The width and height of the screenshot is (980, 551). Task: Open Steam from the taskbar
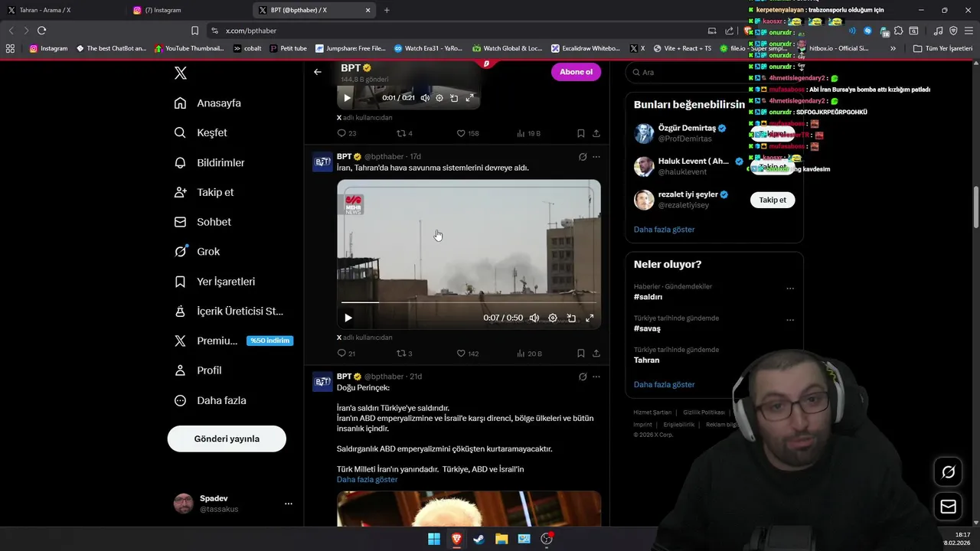479,539
